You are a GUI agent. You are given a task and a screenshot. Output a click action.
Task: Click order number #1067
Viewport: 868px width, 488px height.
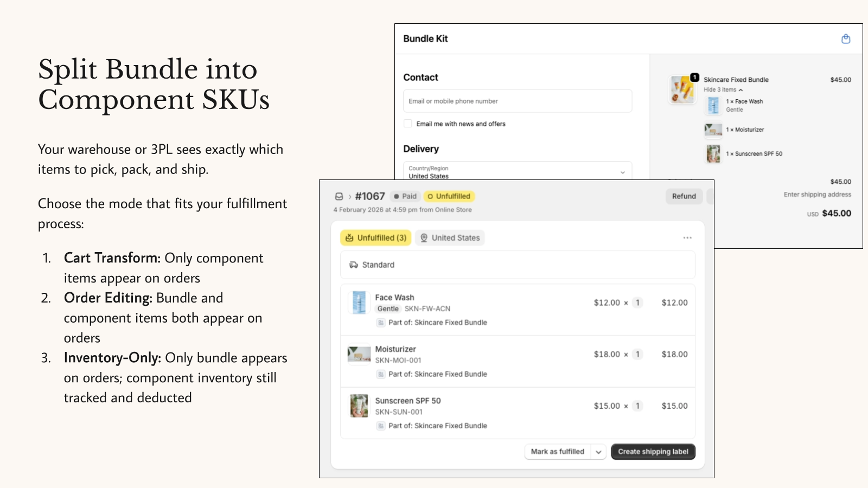point(370,196)
